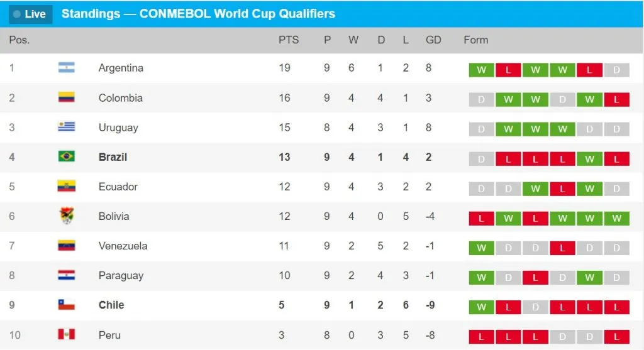Sort standings by PTS column header

289,40
